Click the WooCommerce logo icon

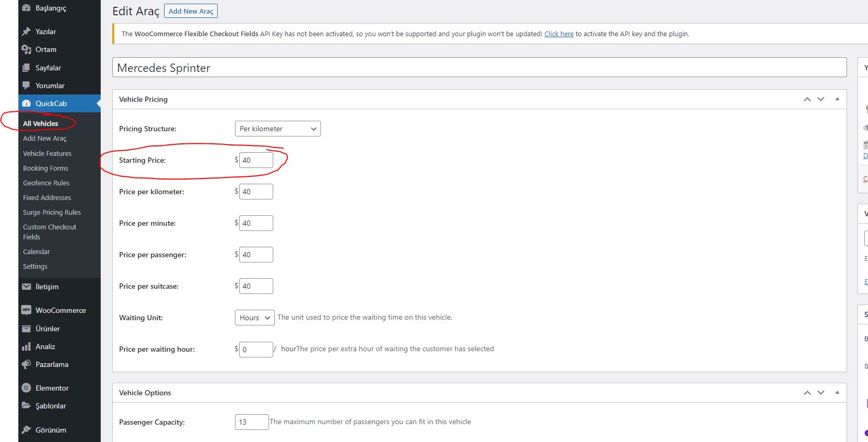pos(26,310)
